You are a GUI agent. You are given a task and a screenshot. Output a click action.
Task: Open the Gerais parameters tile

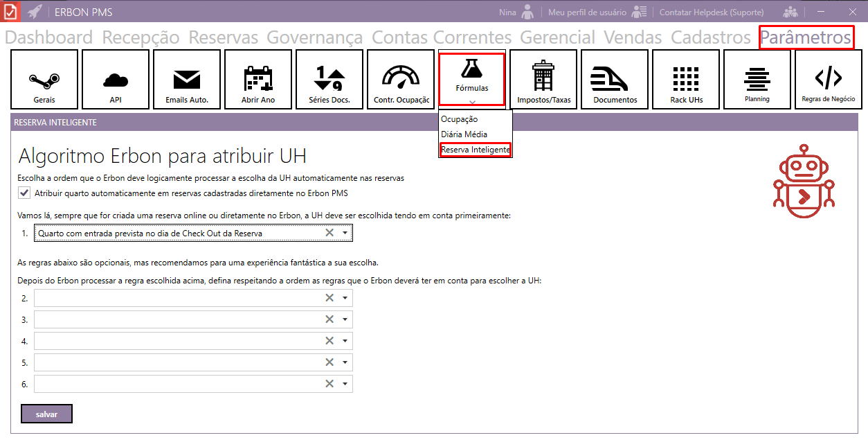(44, 80)
